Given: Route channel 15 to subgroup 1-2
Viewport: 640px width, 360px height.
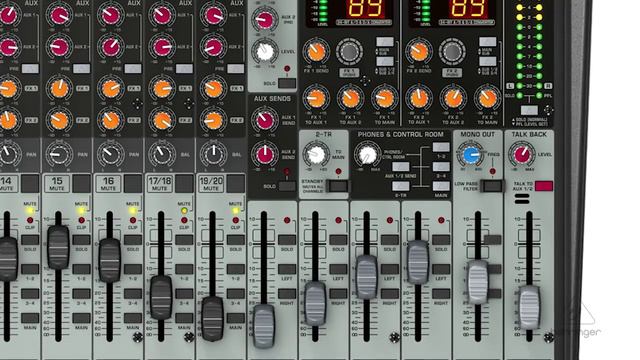Looking at the screenshot, I should click(x=82, y=269).
